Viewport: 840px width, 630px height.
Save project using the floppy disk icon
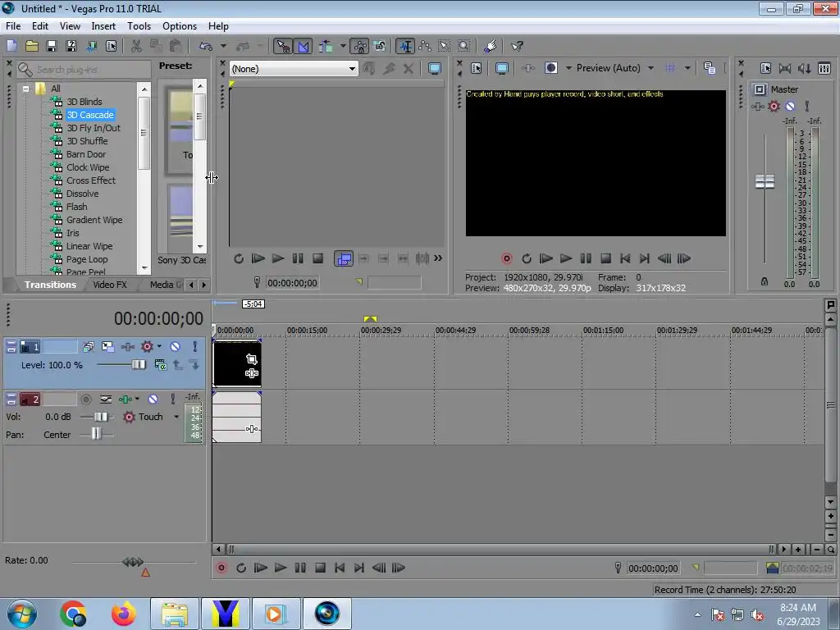coord(52,46)
